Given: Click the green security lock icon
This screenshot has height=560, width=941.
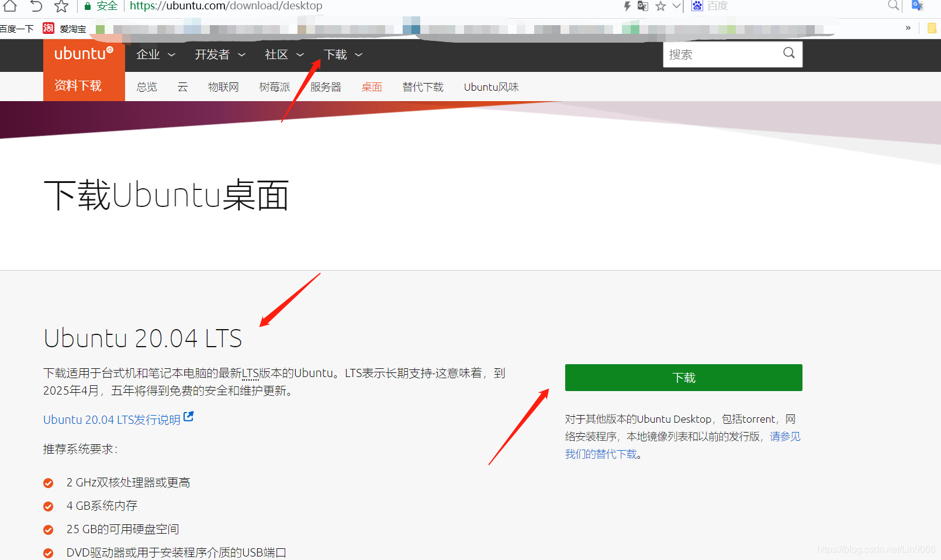Looking at the screenshot, I should tap(88, 6).
